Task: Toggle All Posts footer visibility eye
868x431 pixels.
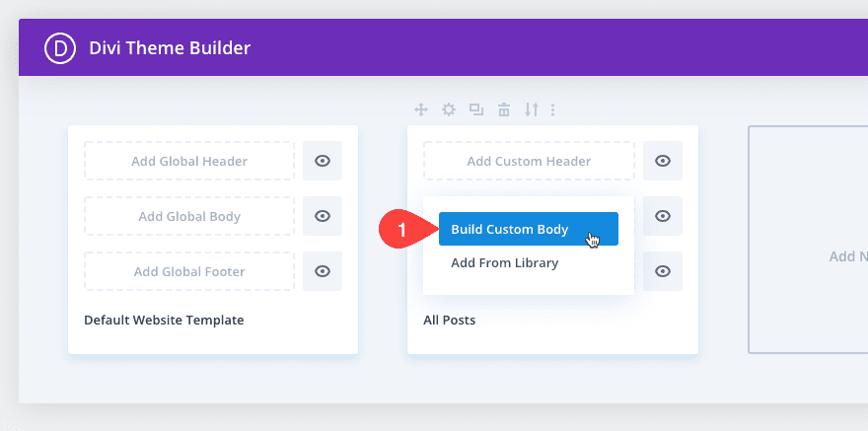Action: 663,271
